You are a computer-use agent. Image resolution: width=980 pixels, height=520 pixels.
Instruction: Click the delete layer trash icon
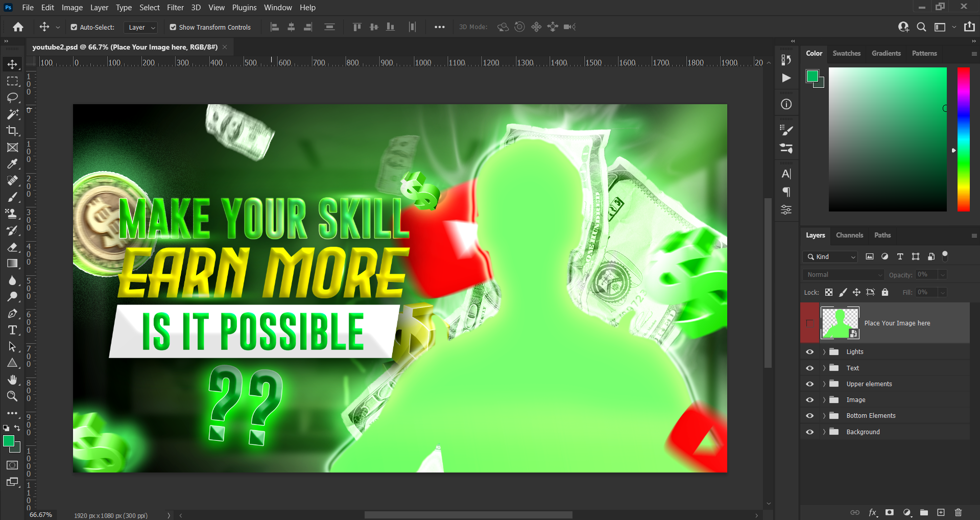click(x=958, y=512)
